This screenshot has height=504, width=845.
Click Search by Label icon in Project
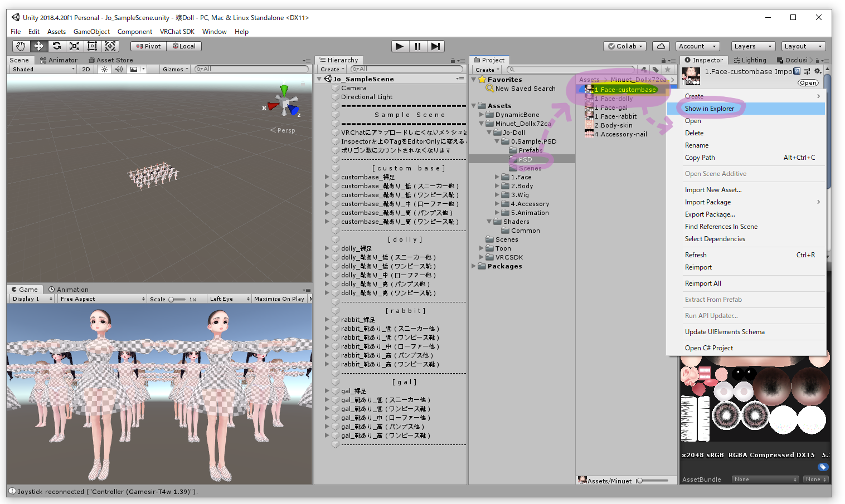pos(656,70)
